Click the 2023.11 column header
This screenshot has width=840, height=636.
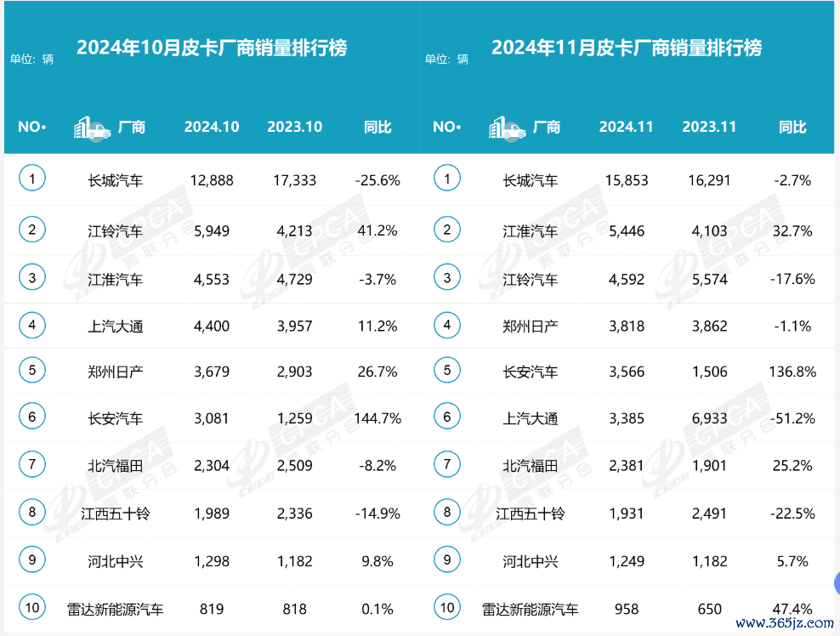click(x=709, y=127)
